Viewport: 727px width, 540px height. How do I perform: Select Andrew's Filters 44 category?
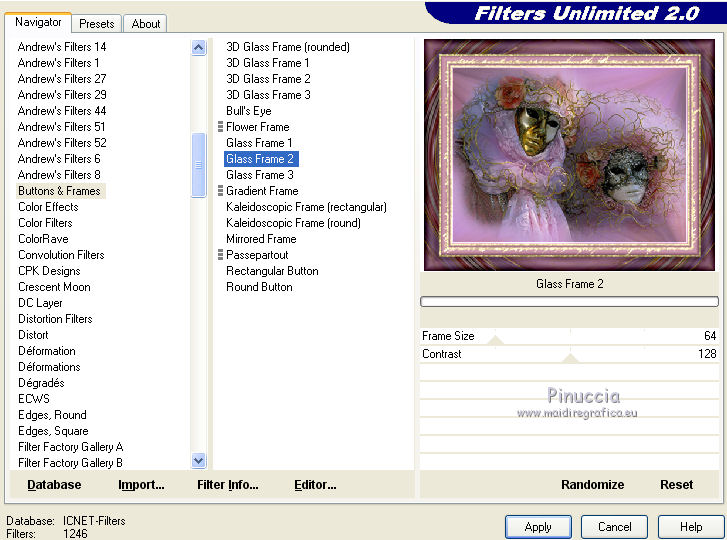[62, 111]
